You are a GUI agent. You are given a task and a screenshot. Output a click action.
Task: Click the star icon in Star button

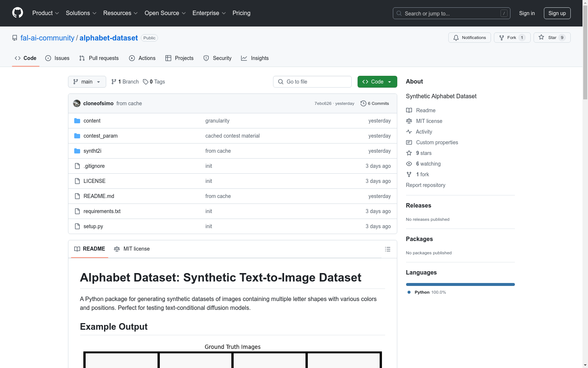(541, 37)
